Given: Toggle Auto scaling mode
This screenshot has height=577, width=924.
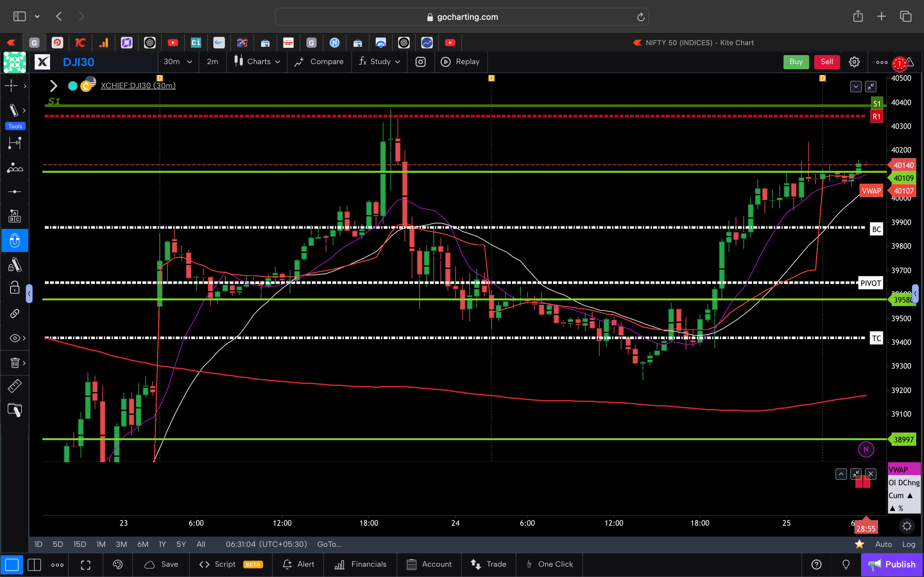Looking at the screenshot, I should [883, 544].
